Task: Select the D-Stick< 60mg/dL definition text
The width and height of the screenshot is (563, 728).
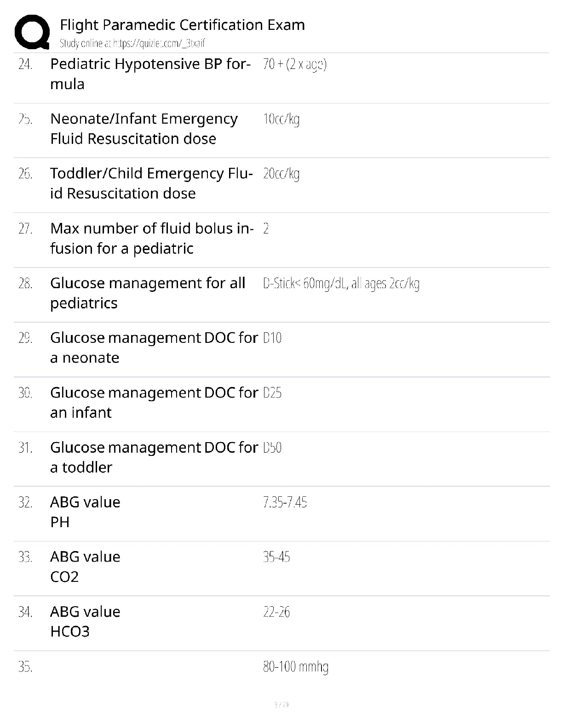Action: click(x=341, y=284)
